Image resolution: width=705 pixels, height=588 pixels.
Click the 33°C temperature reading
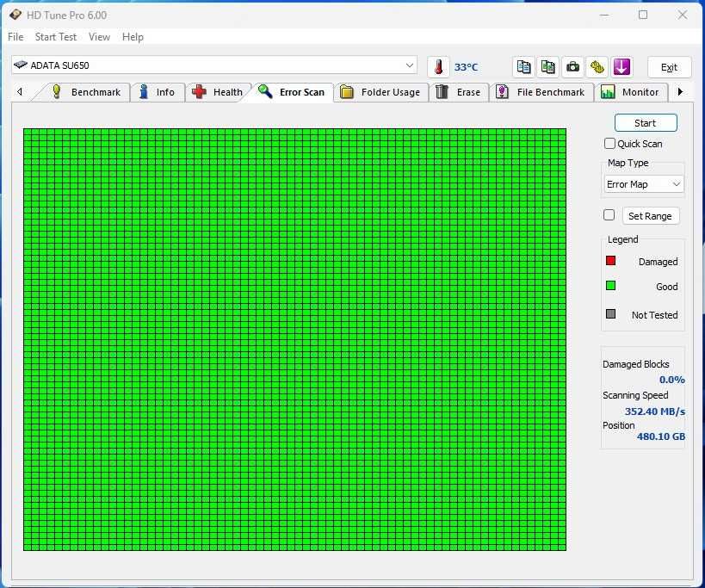(x=466, y=67)
